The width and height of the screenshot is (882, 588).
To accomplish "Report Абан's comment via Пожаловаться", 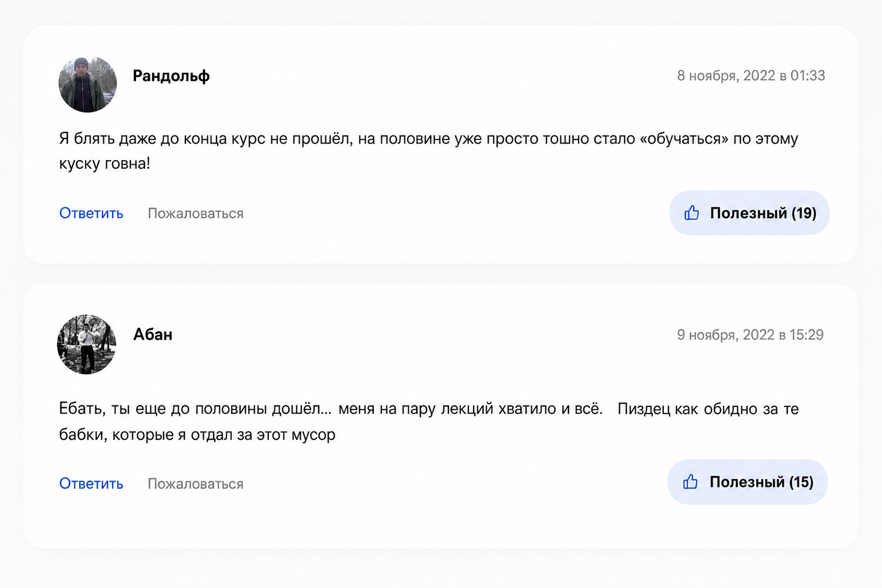I will tap(196, 484).
